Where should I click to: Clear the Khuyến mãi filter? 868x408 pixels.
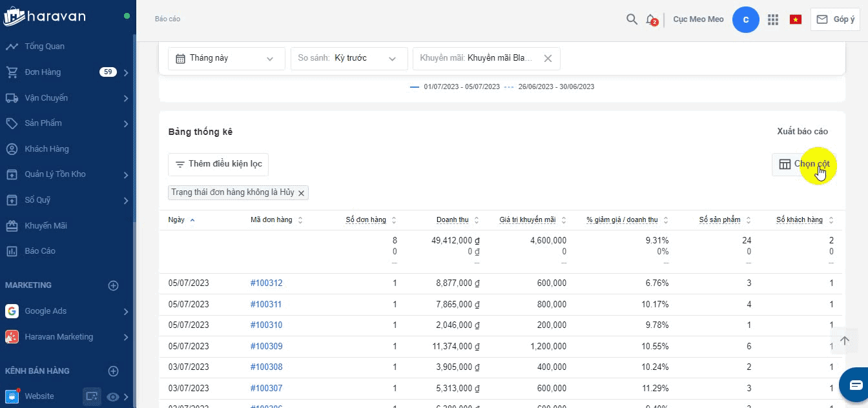[x=548, y=58]
